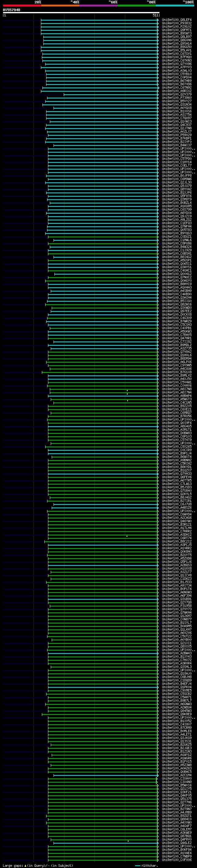Select hit label UniRef100_C8X265
Image resolution: width=197 pixels, height=868 pixels.
tap(176, 446)
